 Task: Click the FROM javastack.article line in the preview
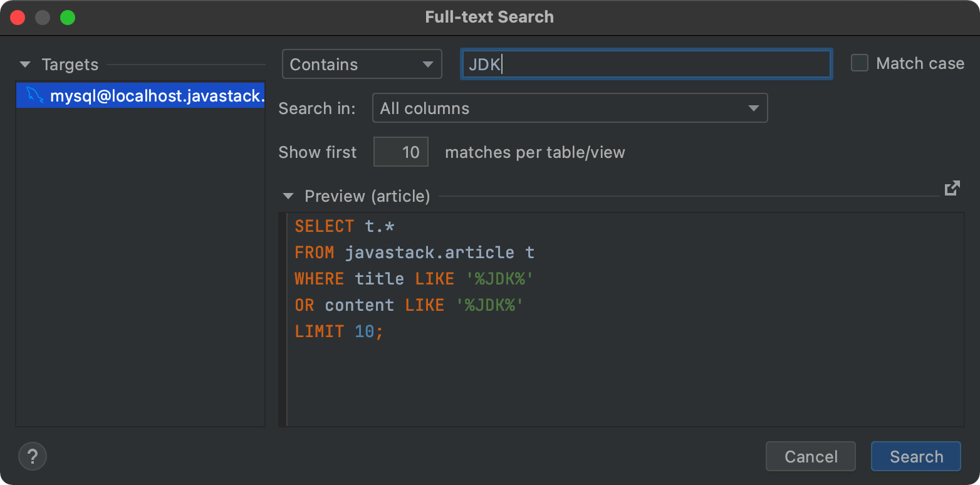tap(414, 253)
